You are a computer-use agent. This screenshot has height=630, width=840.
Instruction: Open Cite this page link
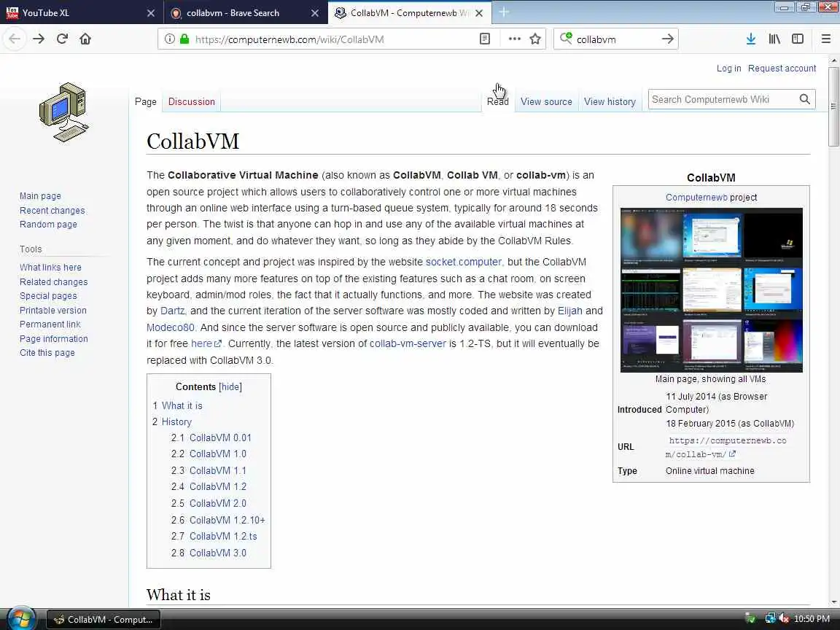coord(47,352)
